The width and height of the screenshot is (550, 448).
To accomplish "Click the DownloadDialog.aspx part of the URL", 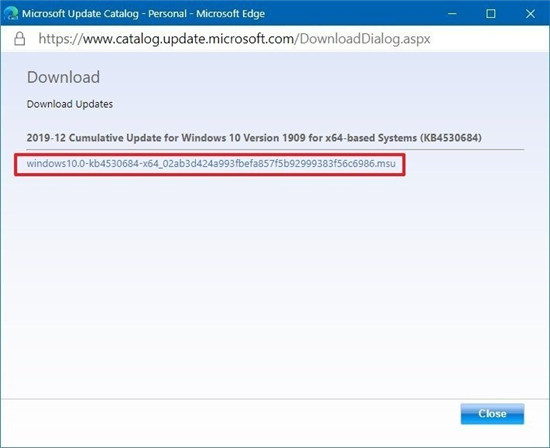I will point(365,39).
